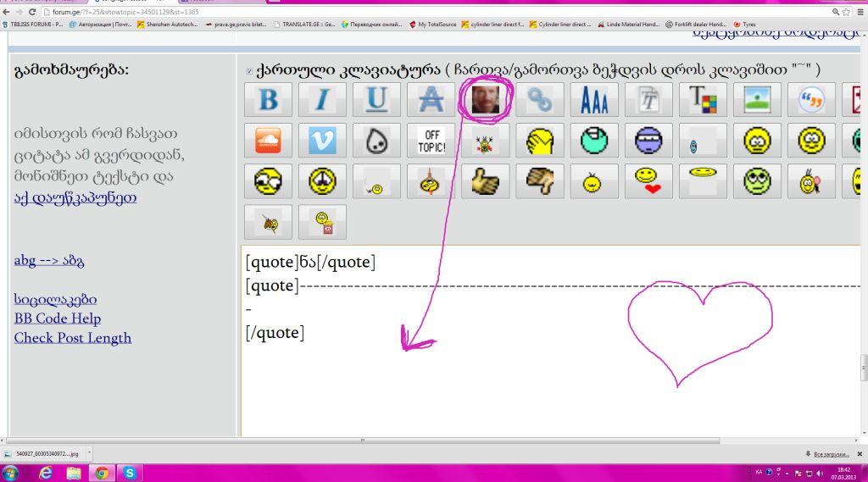Click the strikethrough A button

point(431,100)
